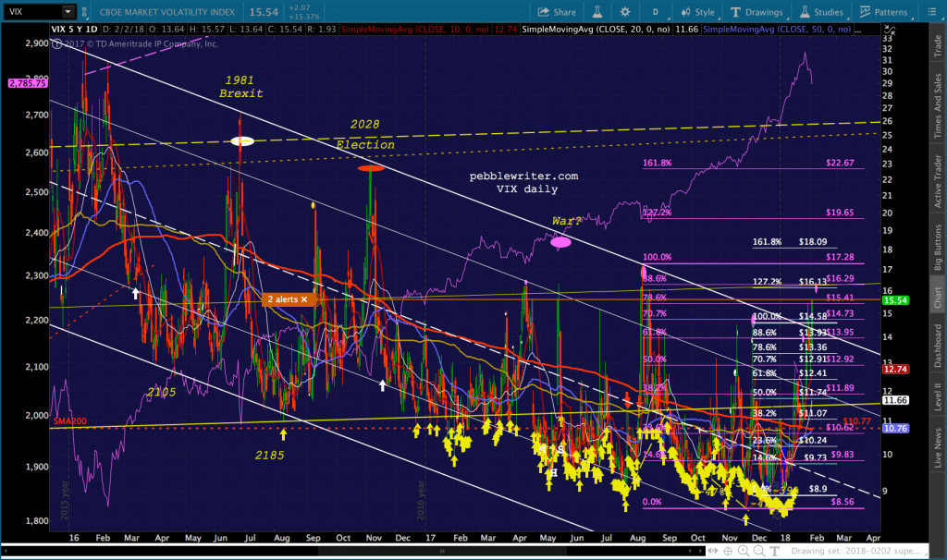This screenshot has width=947, height=560.
Task: Open the flask Edit Studies icon
Action: (596, 11)
